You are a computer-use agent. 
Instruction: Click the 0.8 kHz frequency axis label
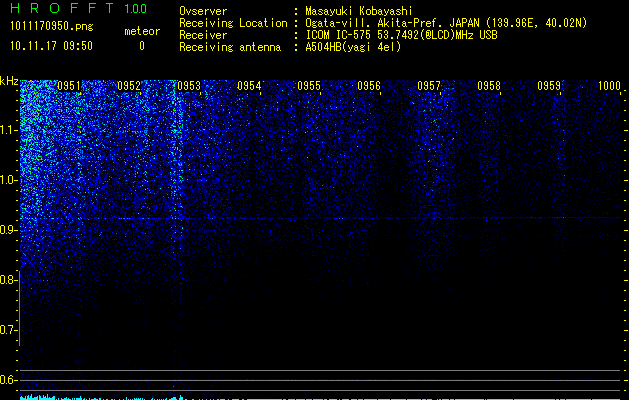click(8, 280)
